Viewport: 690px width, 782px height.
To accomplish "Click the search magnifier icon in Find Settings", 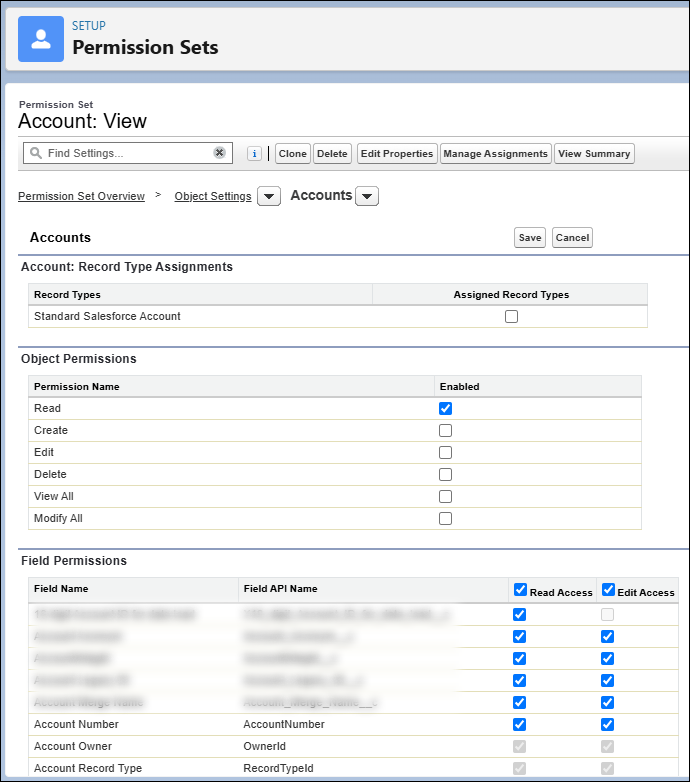I will click(x=35, y=153).
